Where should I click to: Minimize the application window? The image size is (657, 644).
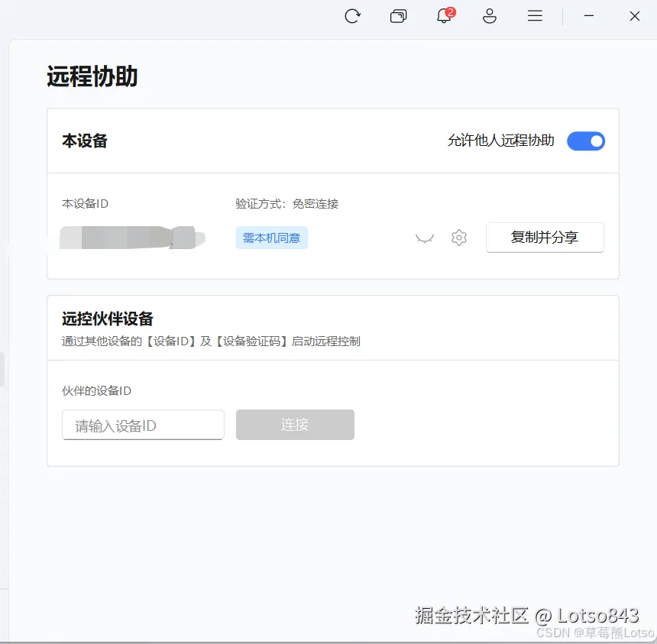(589, 15)
